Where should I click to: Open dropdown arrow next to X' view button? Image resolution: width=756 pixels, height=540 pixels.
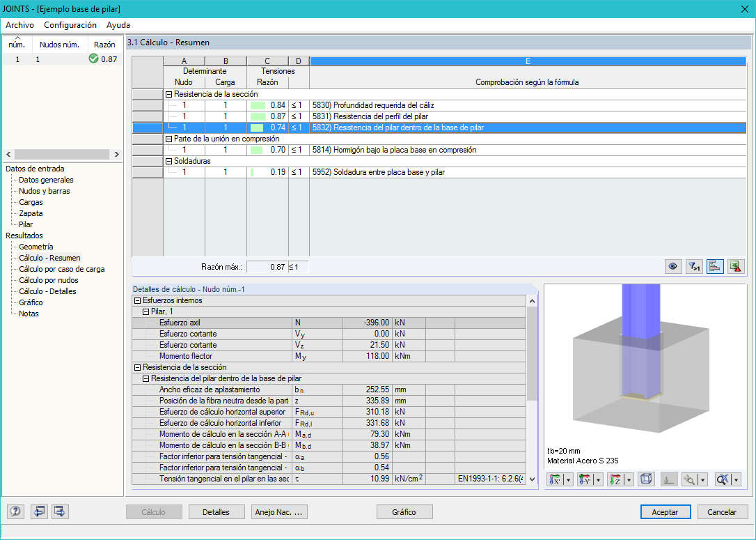(569, 479)
